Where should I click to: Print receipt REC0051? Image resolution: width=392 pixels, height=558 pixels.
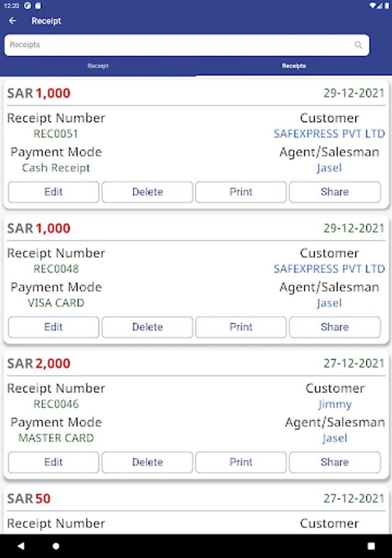[241, 192]
